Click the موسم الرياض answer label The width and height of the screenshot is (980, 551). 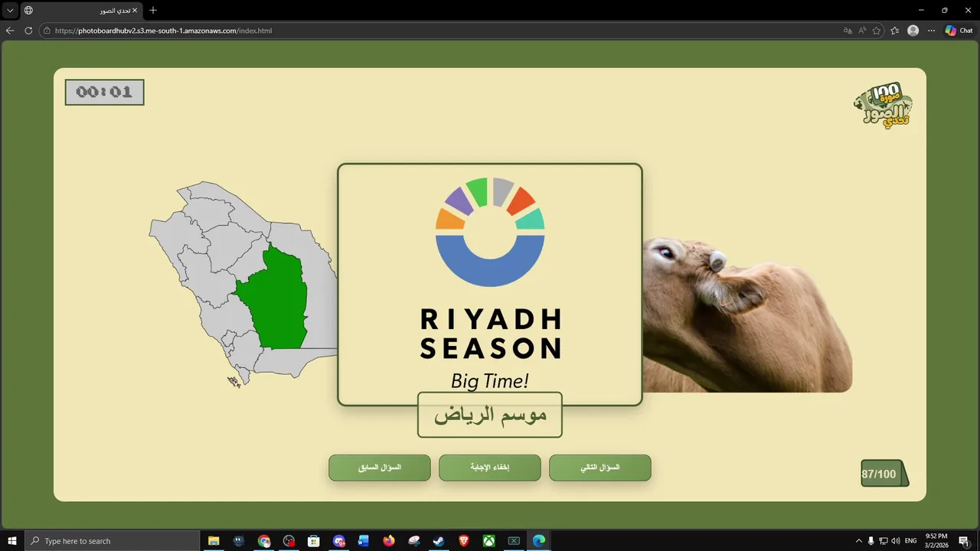490,415
